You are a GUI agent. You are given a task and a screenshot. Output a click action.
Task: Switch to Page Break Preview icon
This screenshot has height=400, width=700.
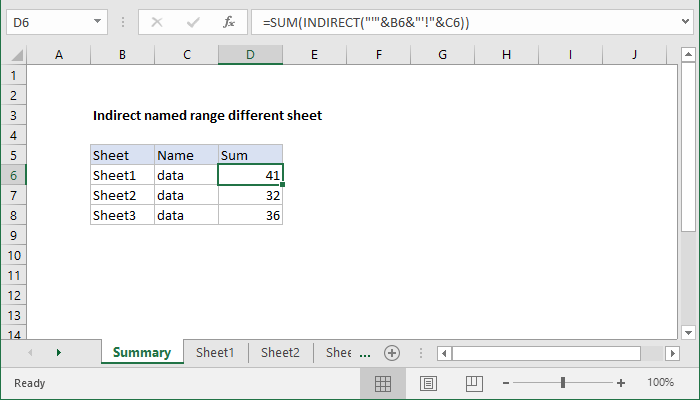click(x=473, y=383)
